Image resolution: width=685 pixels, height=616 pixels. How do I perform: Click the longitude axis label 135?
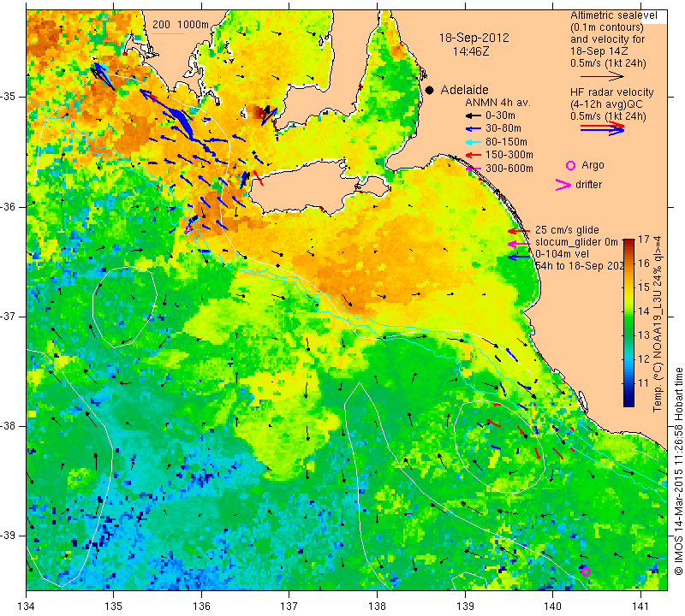click(x=114, y=607)
